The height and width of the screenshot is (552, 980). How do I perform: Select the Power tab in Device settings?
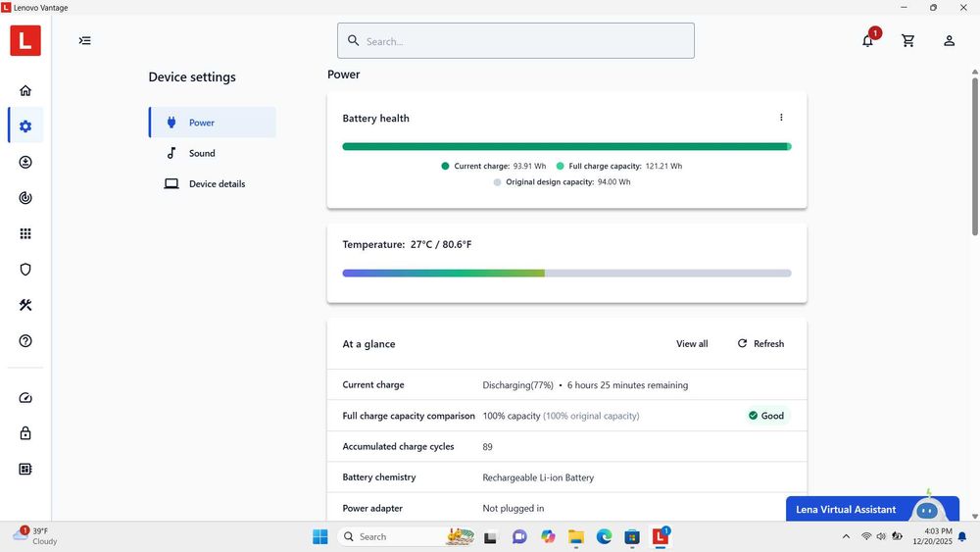213,123
